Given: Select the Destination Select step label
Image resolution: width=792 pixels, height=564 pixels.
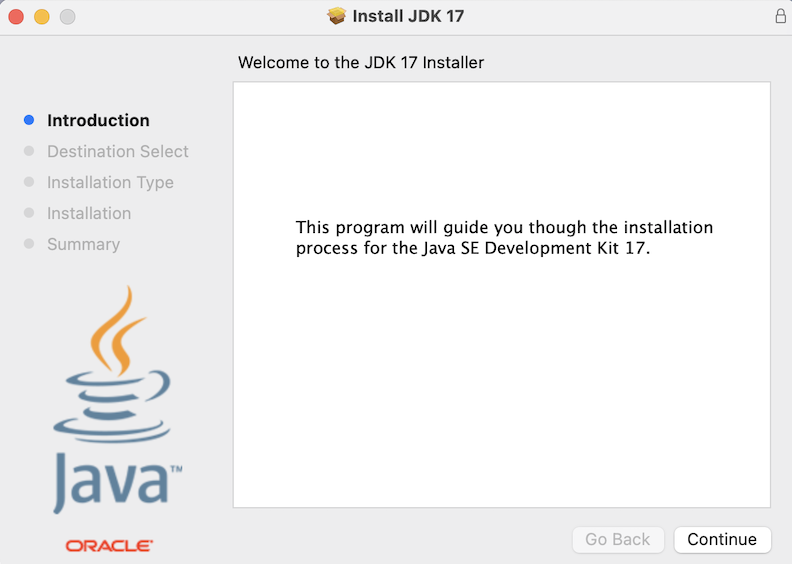Looking at the screenshot, I should point(118,151).
